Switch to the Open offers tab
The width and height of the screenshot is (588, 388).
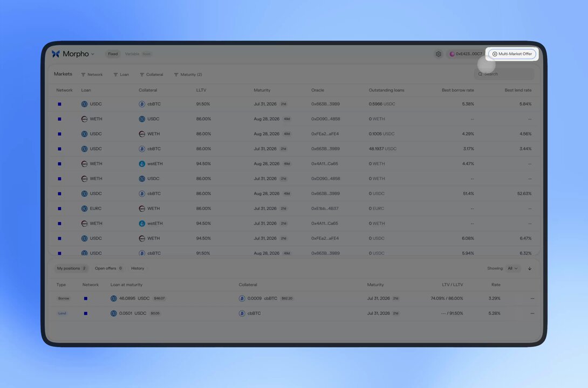pyautogui.click(x=108, y=268)
